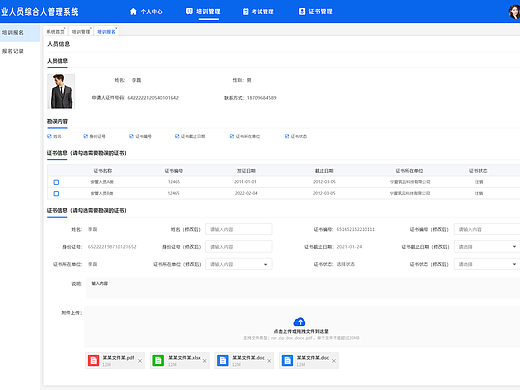Switch to the 培训报名 page tab

pos(106,32)
